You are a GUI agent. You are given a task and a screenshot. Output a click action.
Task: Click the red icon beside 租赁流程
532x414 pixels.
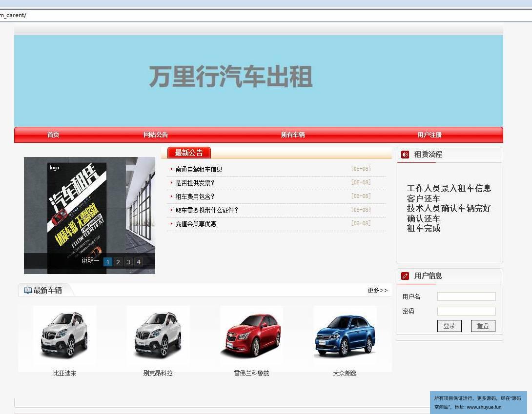(405, 155)
